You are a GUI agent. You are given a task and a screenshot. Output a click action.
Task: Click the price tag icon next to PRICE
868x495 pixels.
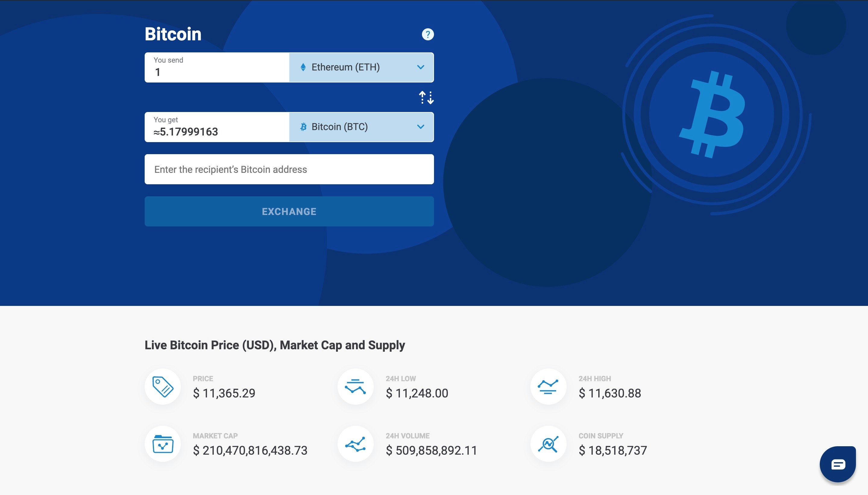[162, 386]
